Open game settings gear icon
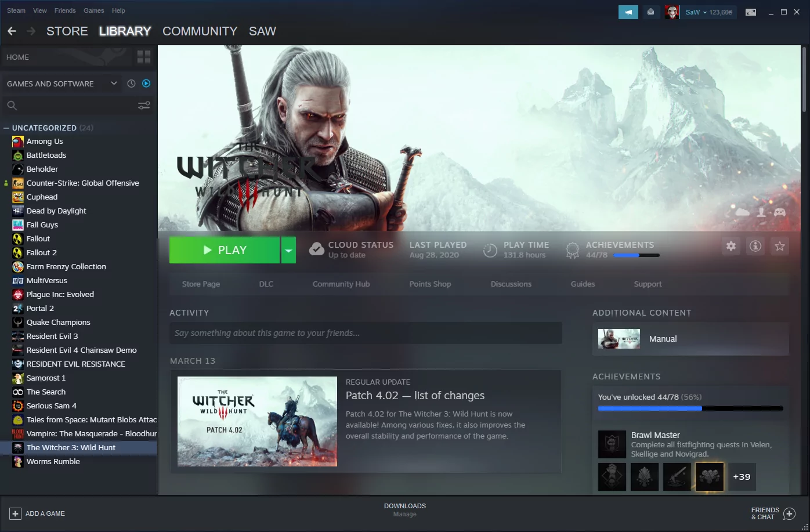Screen dimensions: 810x532 (x=731, y=246)
